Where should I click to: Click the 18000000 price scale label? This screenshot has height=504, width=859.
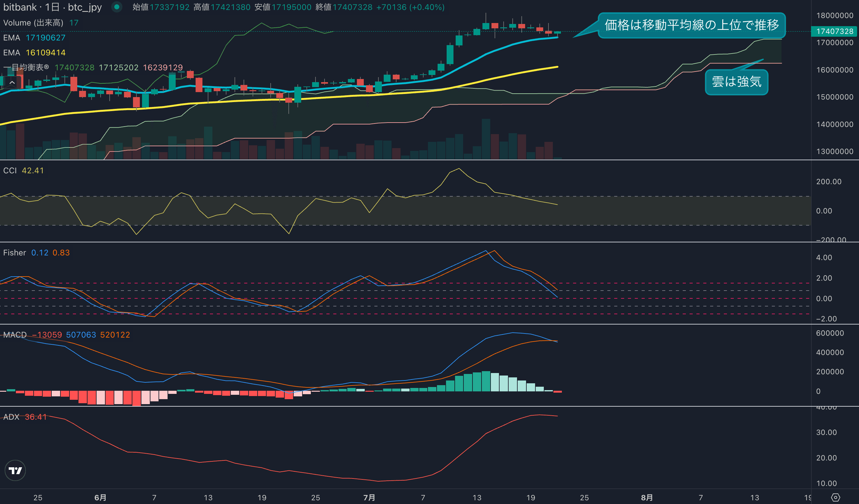click(834, 15)
